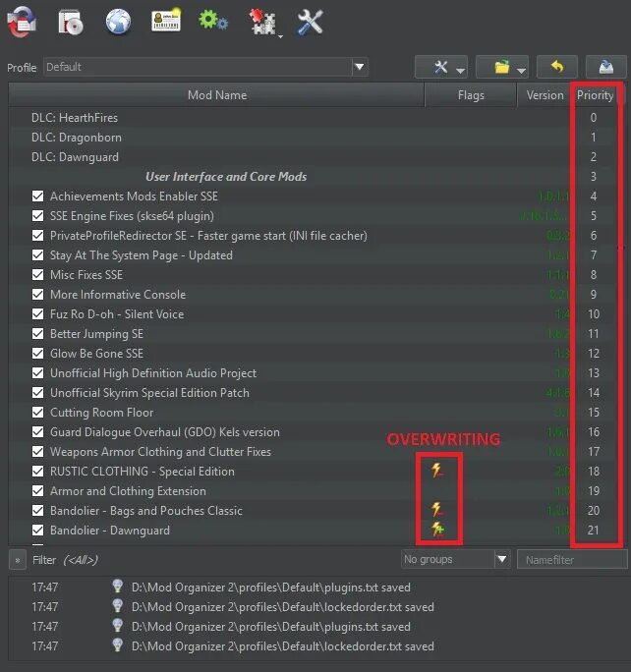
Task: Disable Stay At The System Page mod
Action: pyautogui.click(x=37, y=255)
